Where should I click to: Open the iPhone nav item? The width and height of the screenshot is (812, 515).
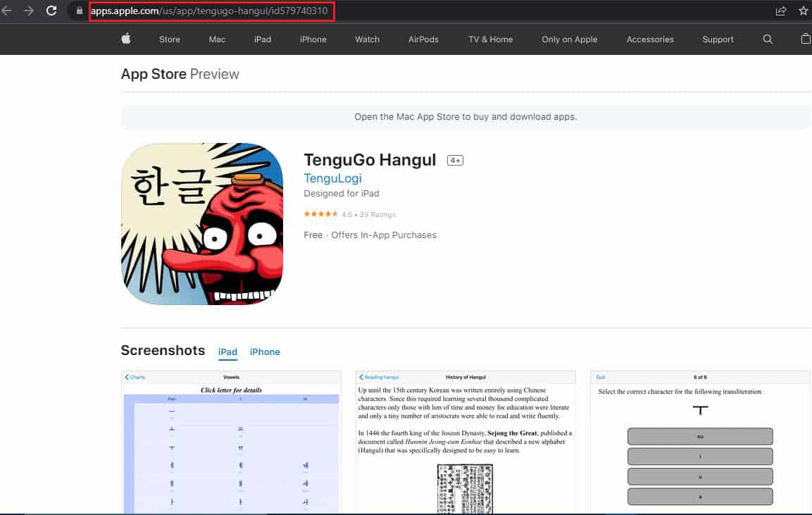(313, 39)
